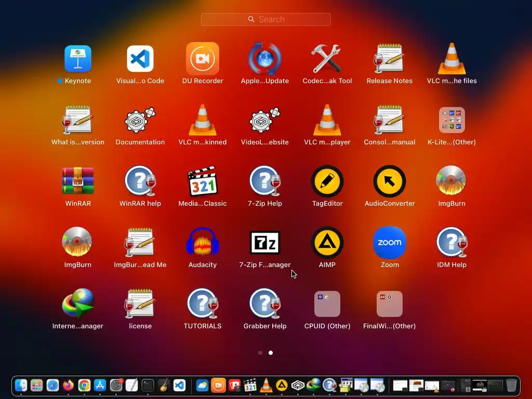
Task: Launch Interne...anager in the Launchpad grid
Action: (78, 303)
